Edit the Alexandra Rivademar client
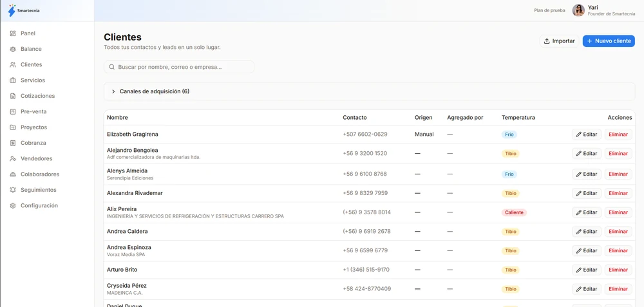Screen dimensions: 644x307 (587, 193)
